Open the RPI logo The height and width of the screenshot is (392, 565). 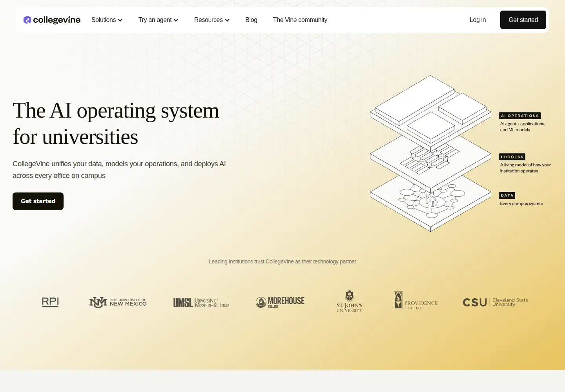click(x=50, y=302)
